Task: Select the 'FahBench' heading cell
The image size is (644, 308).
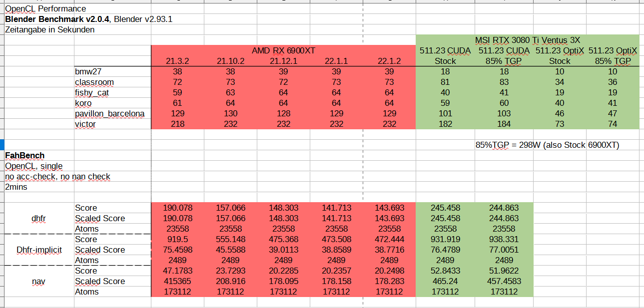Action: (25, 155)
